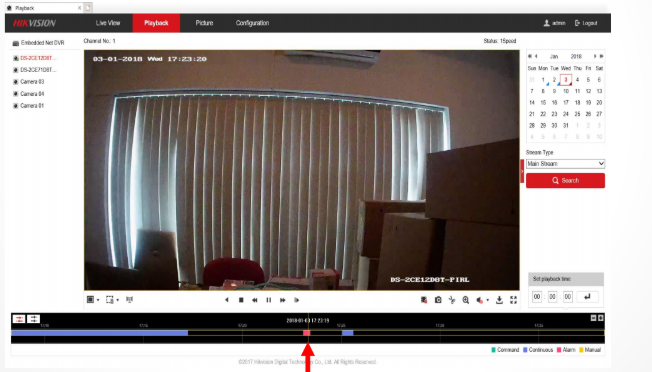Click the red-dot icon left of the camera capture icon
The height and width of the screenshot is (372, 652).
424,300
